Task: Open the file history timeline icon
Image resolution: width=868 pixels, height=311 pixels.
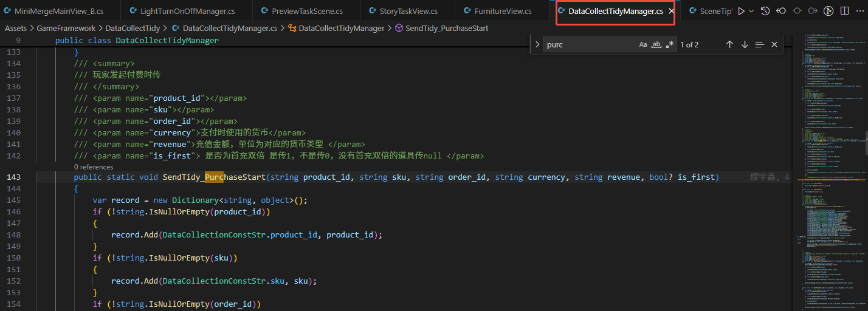Action: (765, 11)
